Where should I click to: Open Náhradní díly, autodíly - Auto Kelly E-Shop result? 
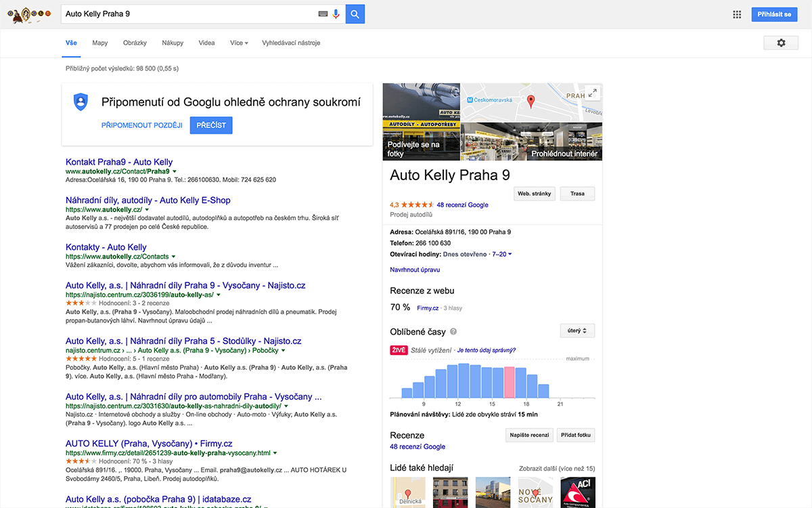pos(148,200)
